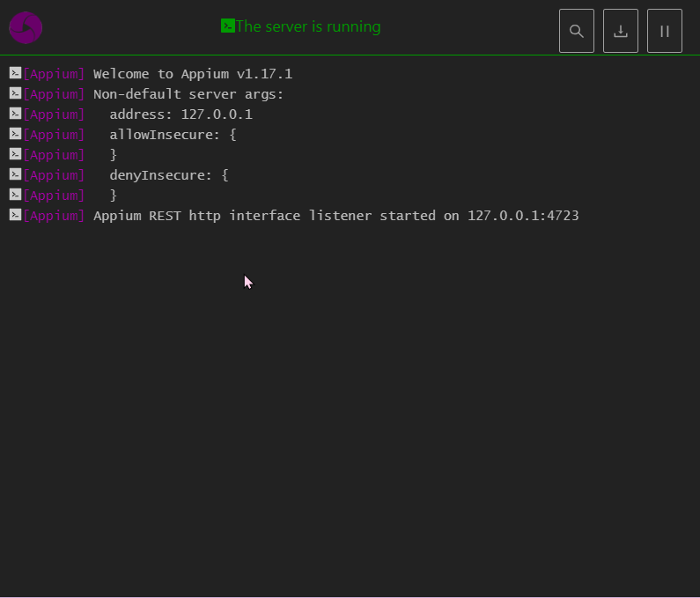Click terminal icon on 'address: 127.0.0.1' line
700x598 pixels.
tap(15, 114)
